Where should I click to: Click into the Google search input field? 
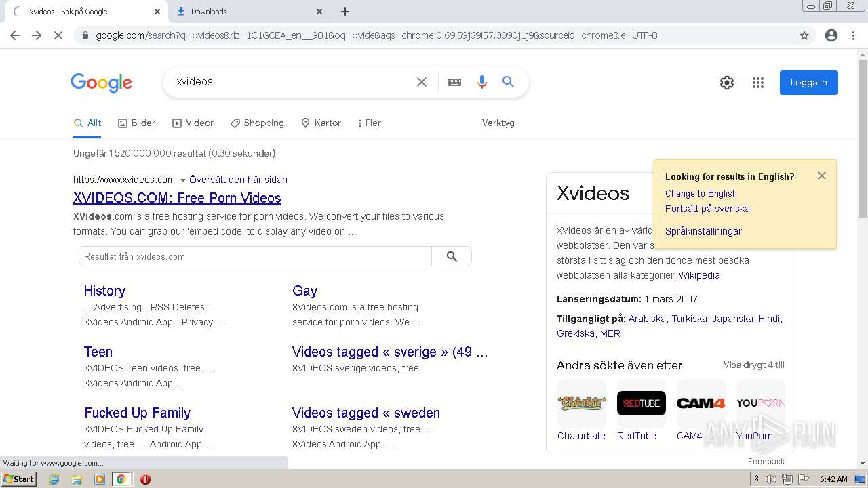pos(292,82)
